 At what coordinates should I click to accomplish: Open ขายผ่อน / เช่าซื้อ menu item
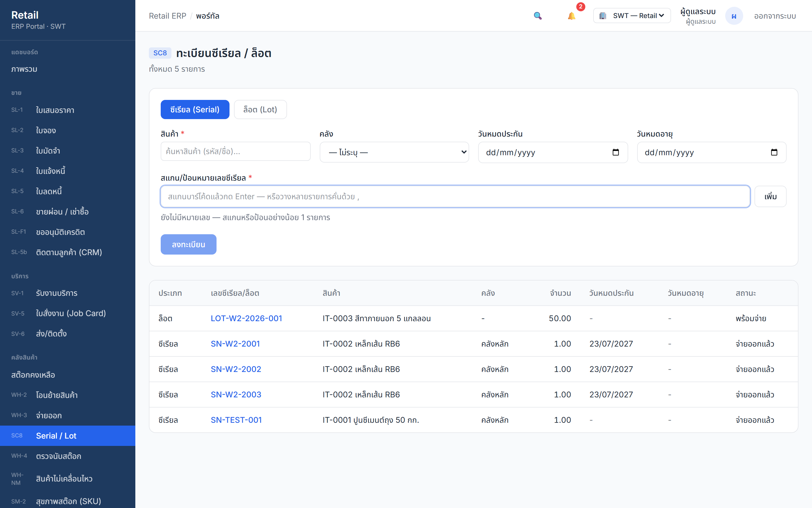tap(67, 212)
